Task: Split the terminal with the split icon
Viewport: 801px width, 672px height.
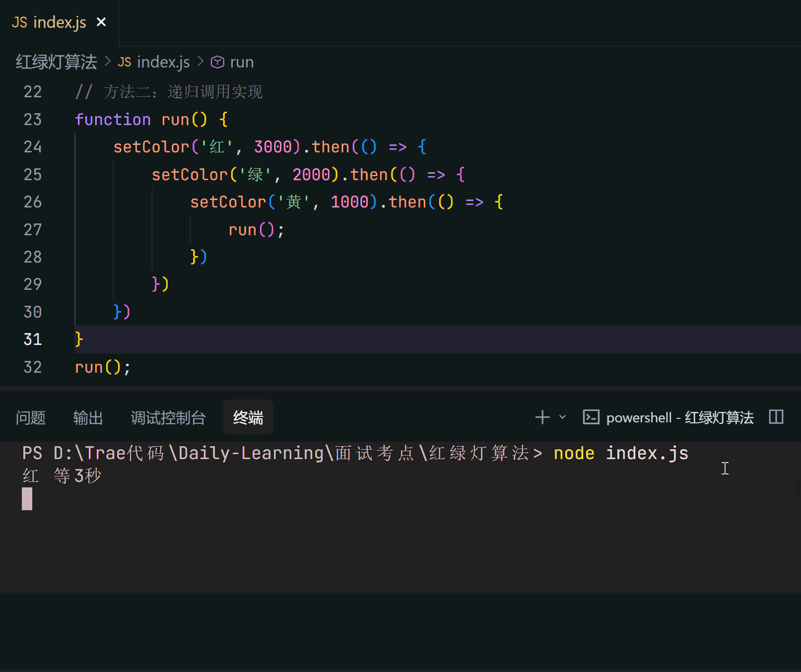Action: click(776, 417)
